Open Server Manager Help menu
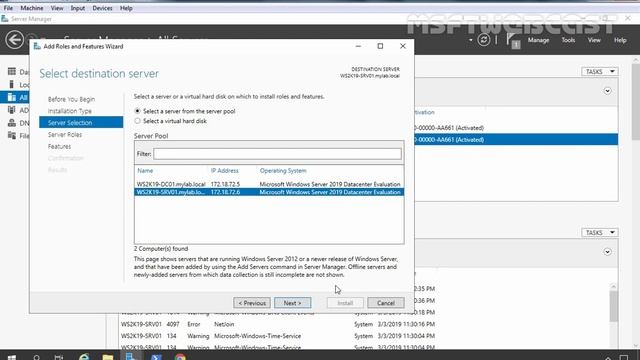This screenshot has height=360, width=640. pos(620,40)
